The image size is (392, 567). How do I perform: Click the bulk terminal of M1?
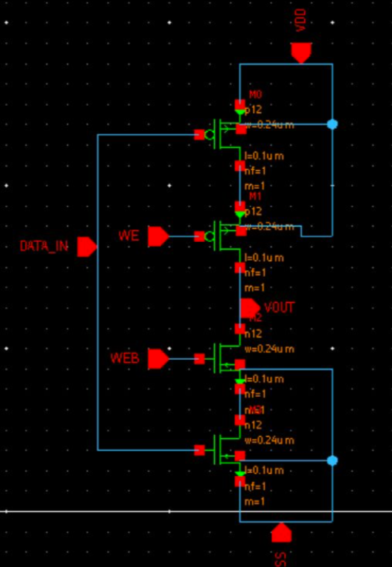click(241, 231)
